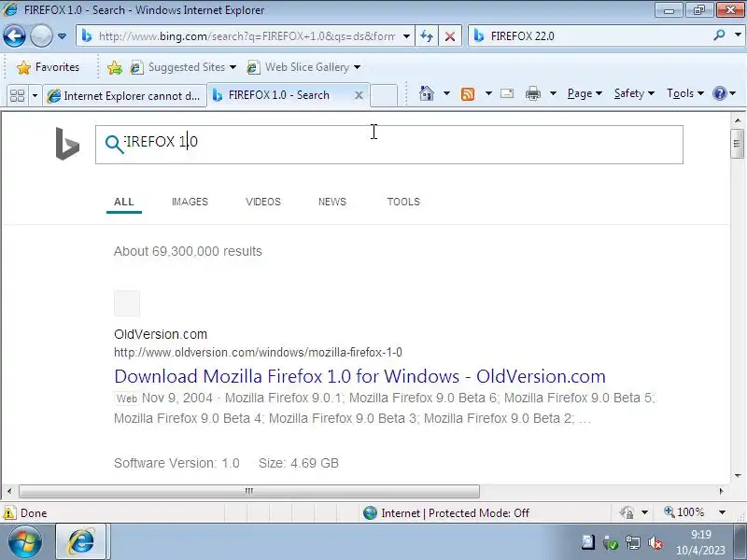Switch to the IMAGES results tab

pyautogui.click(x=190, y=202)
